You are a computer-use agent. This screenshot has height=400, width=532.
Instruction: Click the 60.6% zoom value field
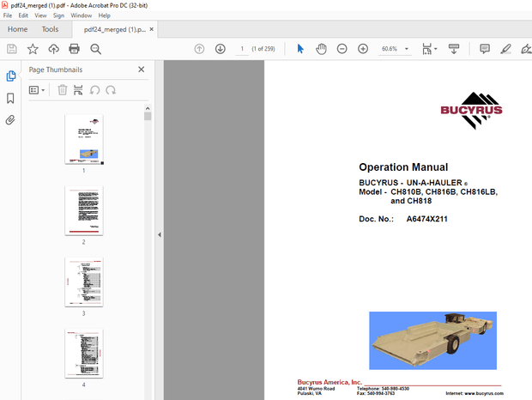[390, 49]
